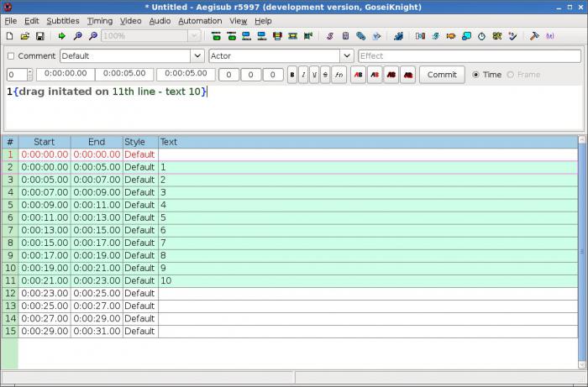
Task: Click the Snap to Scene icon
Action: pyautogui.click(x=292, y=36)
